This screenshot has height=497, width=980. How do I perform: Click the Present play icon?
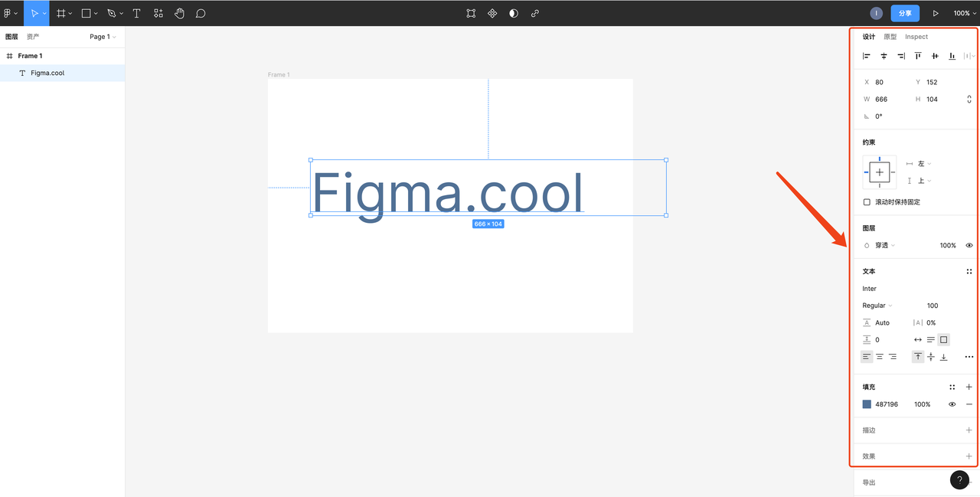(935, 13)
